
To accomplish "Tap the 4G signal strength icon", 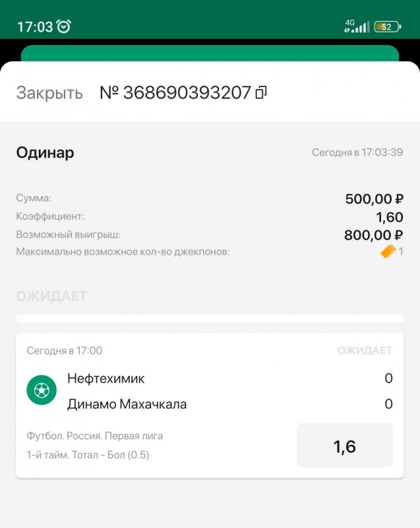I will pyautogui.click(x=357, y=26).
